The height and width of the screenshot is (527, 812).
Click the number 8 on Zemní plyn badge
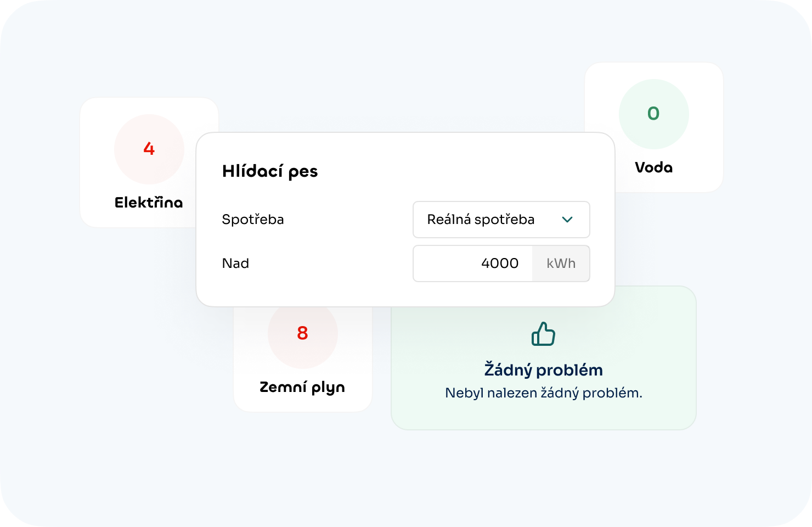tap(302, 333)
